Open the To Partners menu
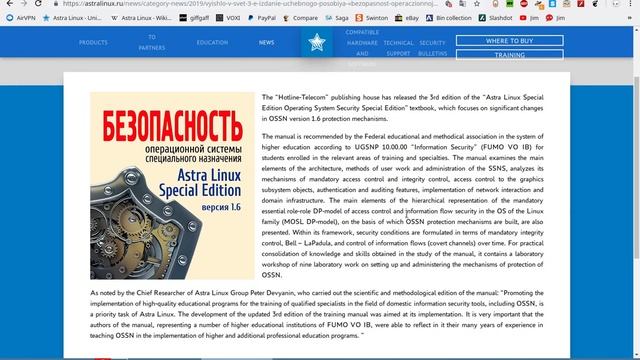Image resolution: width=640 pixels, height=360 pixels. (x=152, y=42)
